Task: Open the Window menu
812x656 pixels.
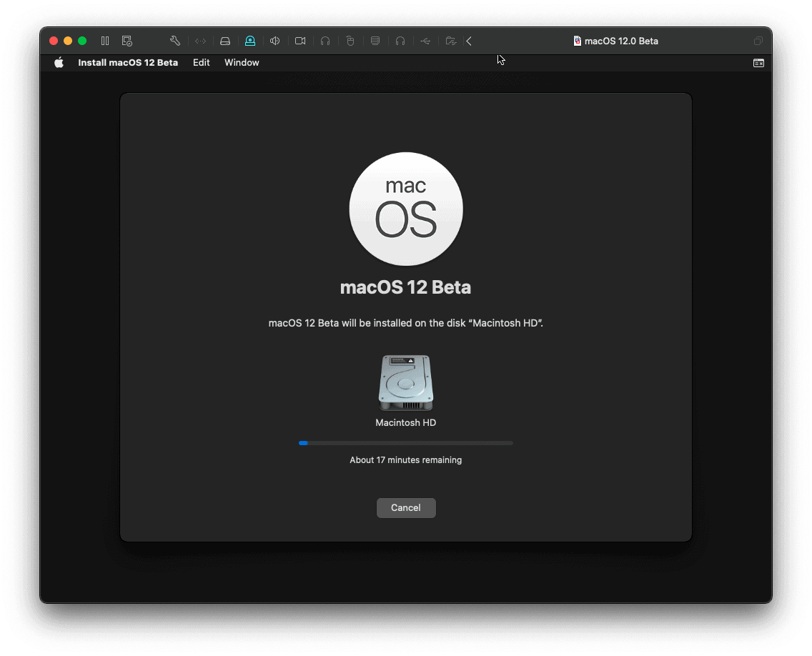Action: click(x=242, y=63)
